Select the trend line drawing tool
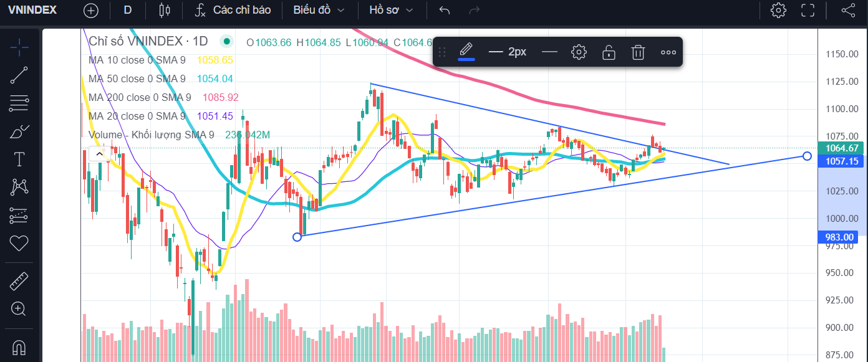The width and height of the screenshot is (868, 362). click(x=19, y=75)
